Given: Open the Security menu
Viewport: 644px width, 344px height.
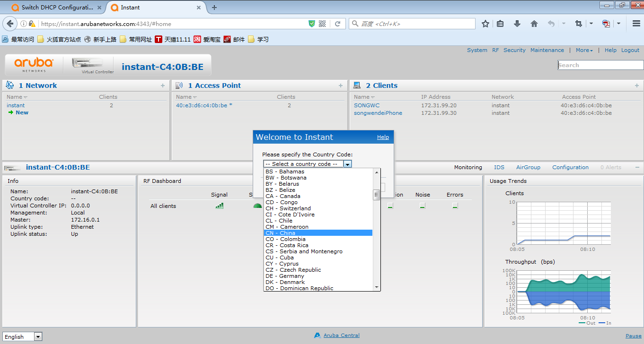Looking at the screenshot, I should coord(514,50).
